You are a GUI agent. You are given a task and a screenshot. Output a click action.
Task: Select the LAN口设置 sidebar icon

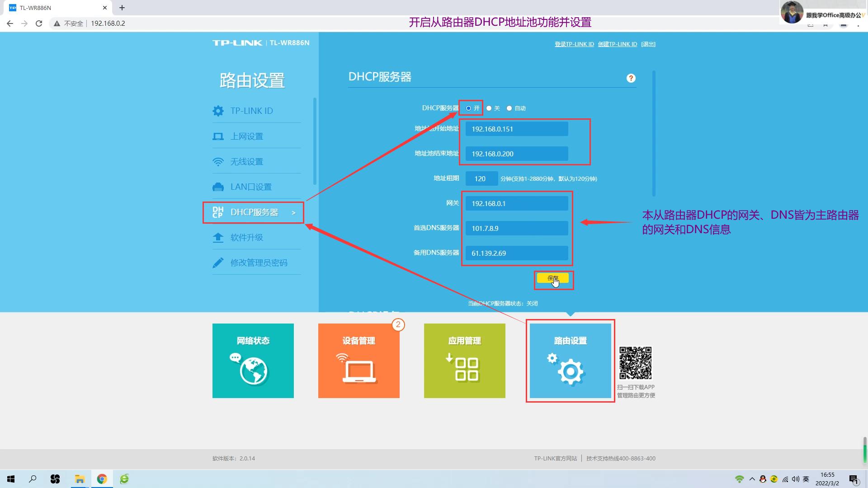point(218,187)
